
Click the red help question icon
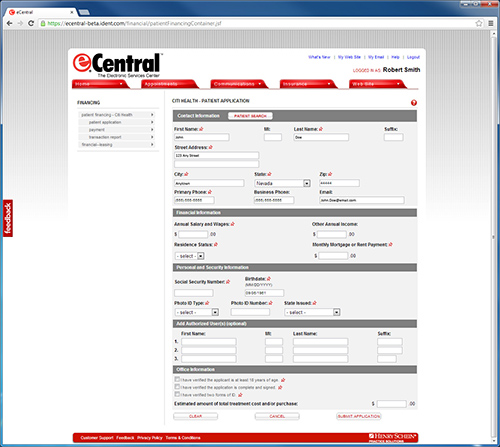coord(414,103)
